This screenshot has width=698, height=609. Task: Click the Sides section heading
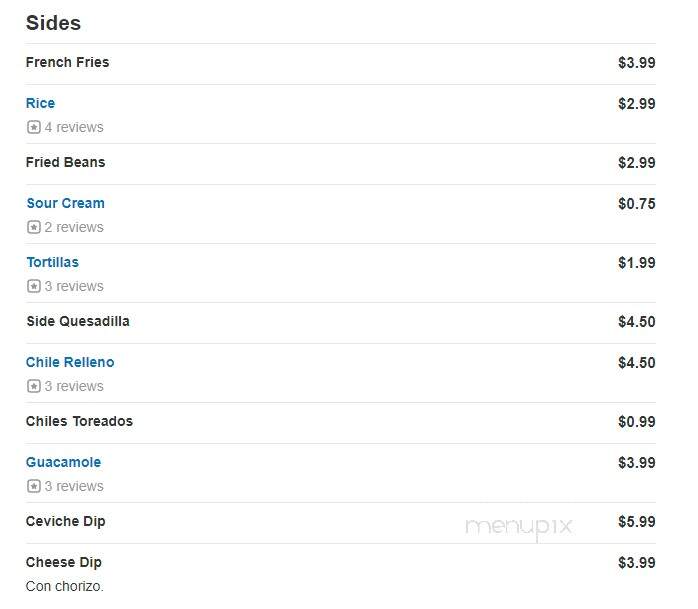coord(53,23)
